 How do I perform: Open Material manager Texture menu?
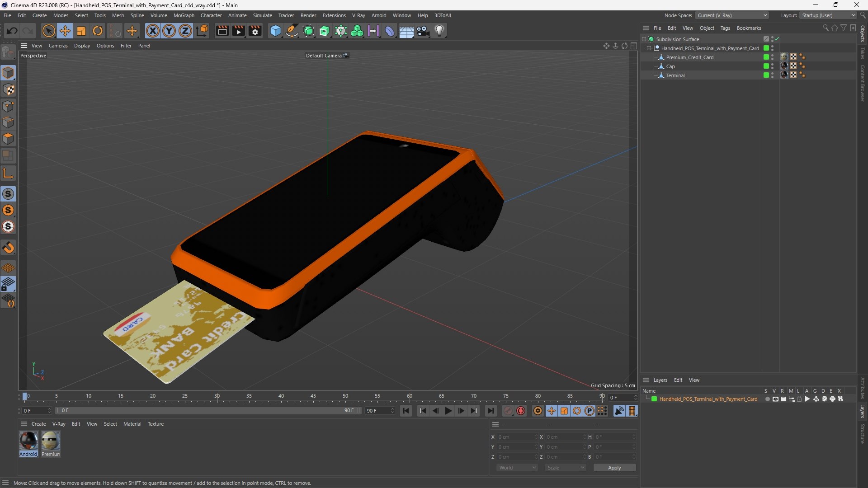pyautogui.click(x=156, y=424)
